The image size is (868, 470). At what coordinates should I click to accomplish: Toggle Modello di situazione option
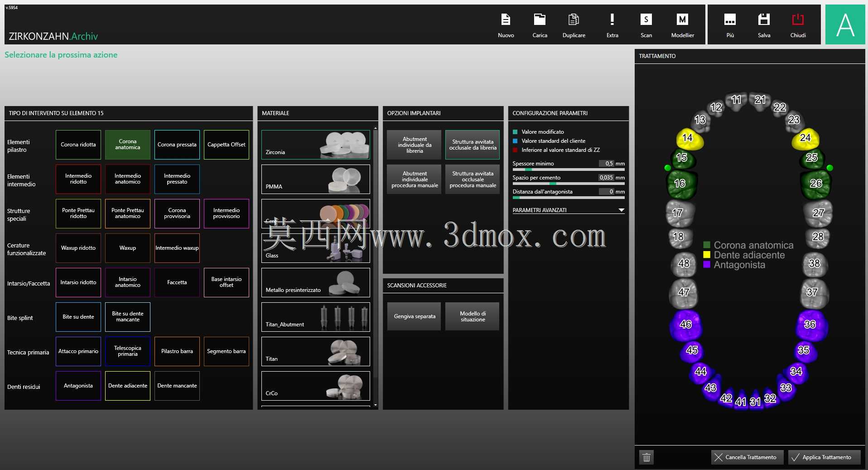(x=473, y=316)
